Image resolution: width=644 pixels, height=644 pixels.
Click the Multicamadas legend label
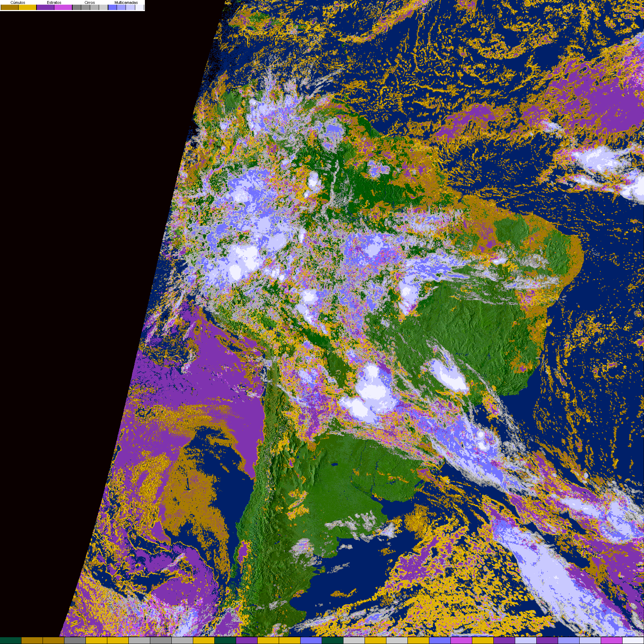tap(126, 3)
